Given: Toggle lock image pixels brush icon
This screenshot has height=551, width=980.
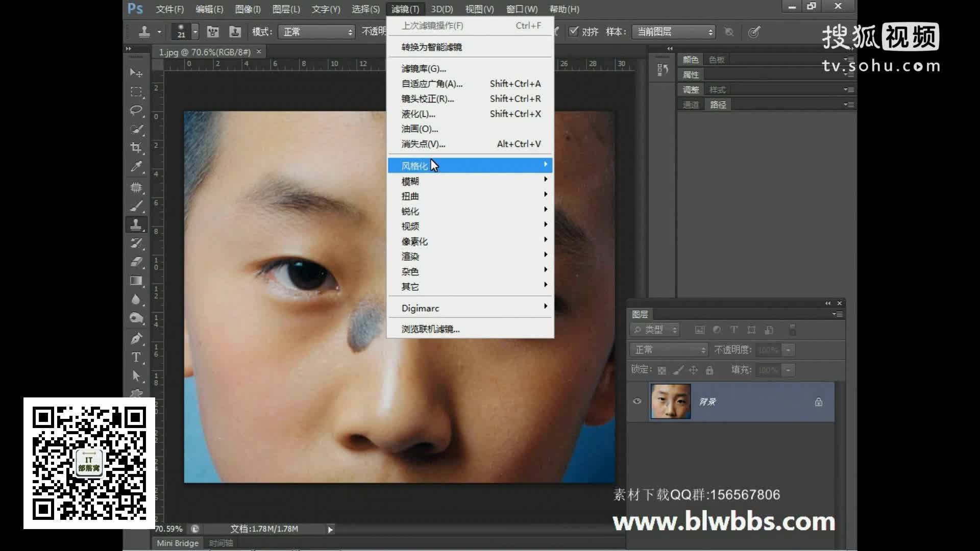Looking at the screenshot, I should (x=678, y=370).
